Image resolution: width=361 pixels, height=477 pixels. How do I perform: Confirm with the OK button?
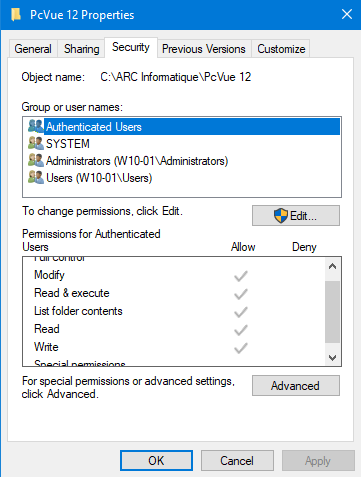156,460
